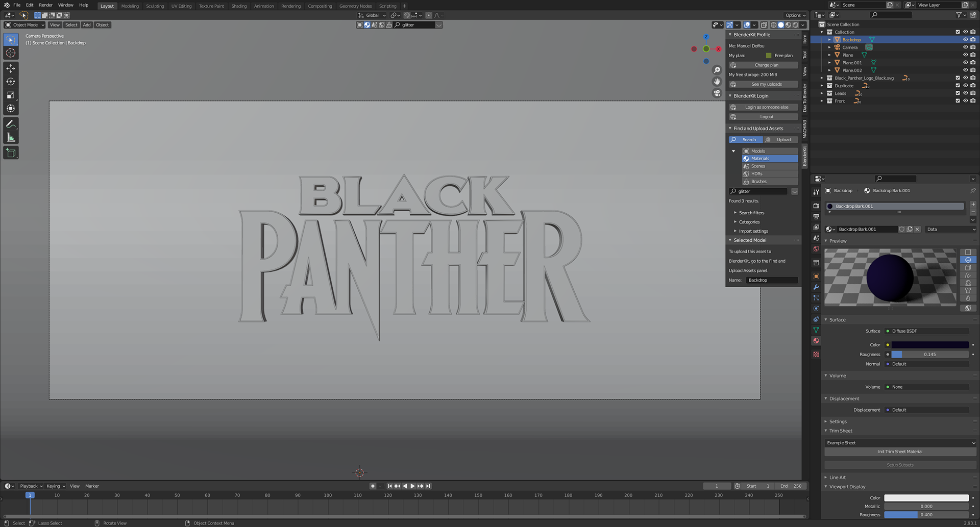The height and width of the screenshot is (527, 980).
Task: Select the Scale tool
Action: pyautogui.click(x=11, y=95)
